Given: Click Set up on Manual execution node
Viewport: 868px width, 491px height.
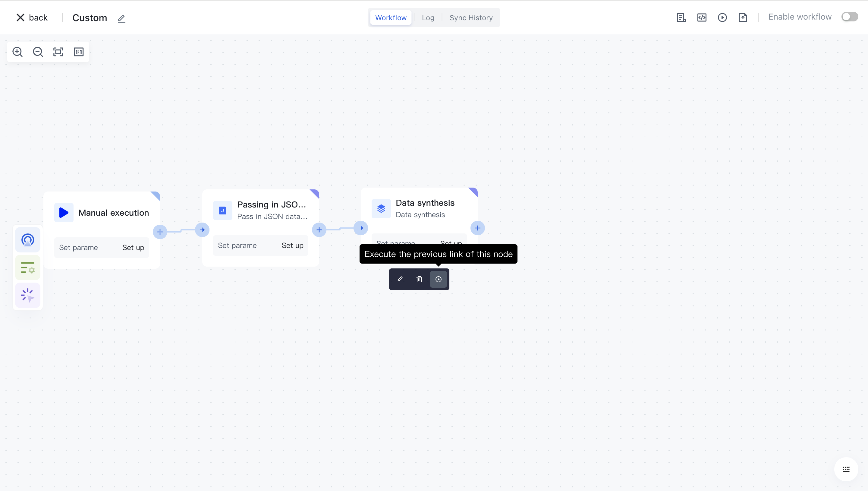Looking at the screenshot, I should click(x=133, y=248).
